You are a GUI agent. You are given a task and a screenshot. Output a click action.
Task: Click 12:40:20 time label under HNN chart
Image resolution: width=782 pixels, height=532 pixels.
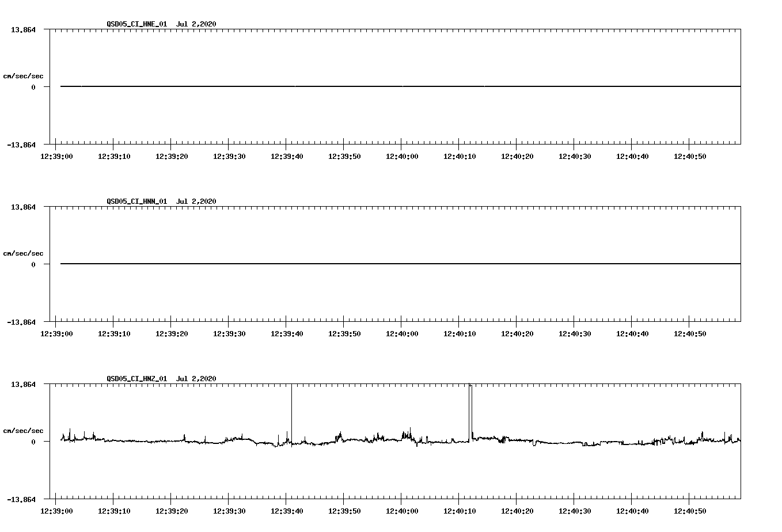pyautogui.click(x=517, y=333)
